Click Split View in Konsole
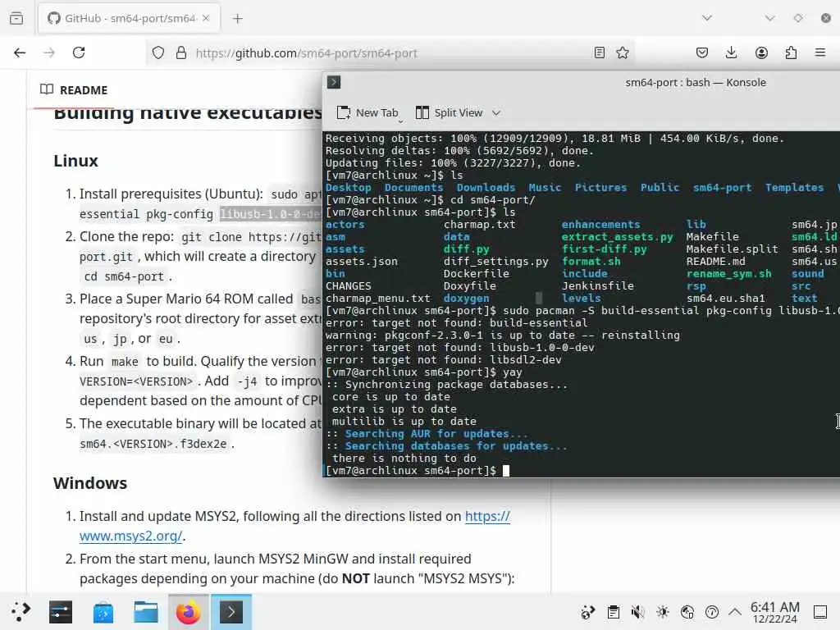The image size is (840, 630). pyautogui.click(x=450, y=112)
